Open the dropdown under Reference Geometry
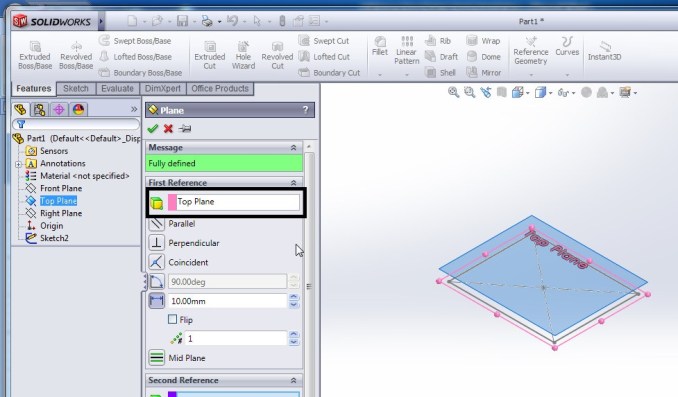Screen dimensions: 678x397 pos(531,75)
